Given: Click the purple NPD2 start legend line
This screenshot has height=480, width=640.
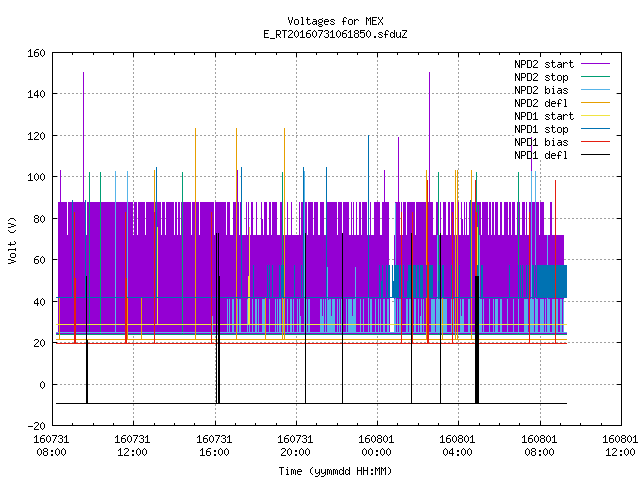Looking at the screenshot, I should 596,64.
